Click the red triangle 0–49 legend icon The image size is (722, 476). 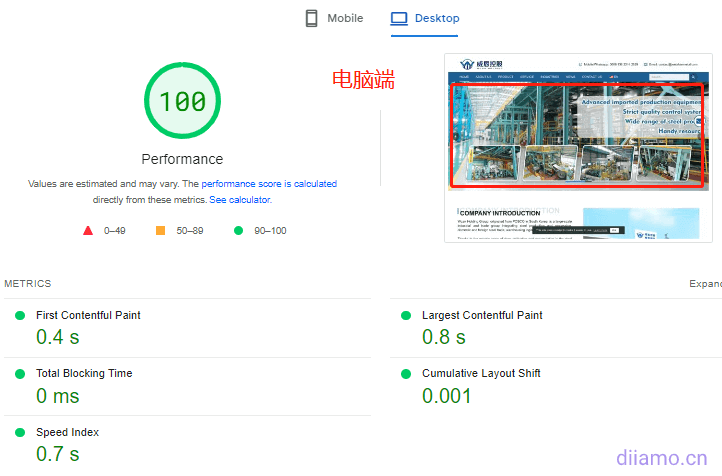(x=88, y=231)
